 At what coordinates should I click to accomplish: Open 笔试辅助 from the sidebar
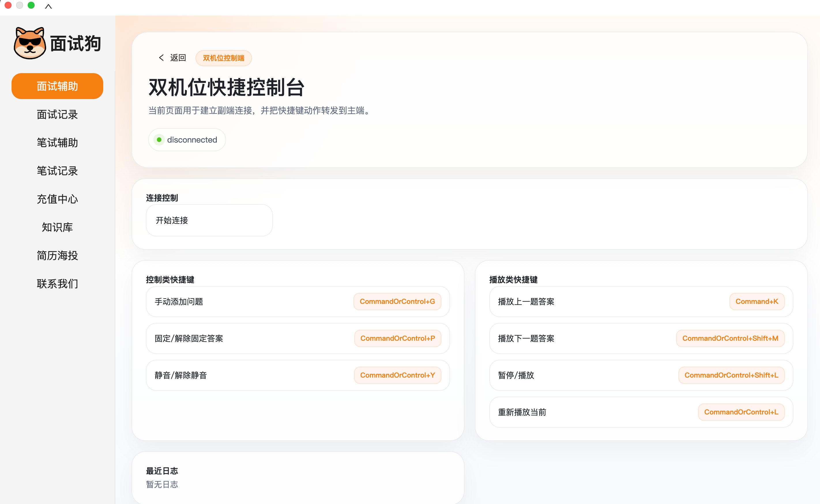57,143
